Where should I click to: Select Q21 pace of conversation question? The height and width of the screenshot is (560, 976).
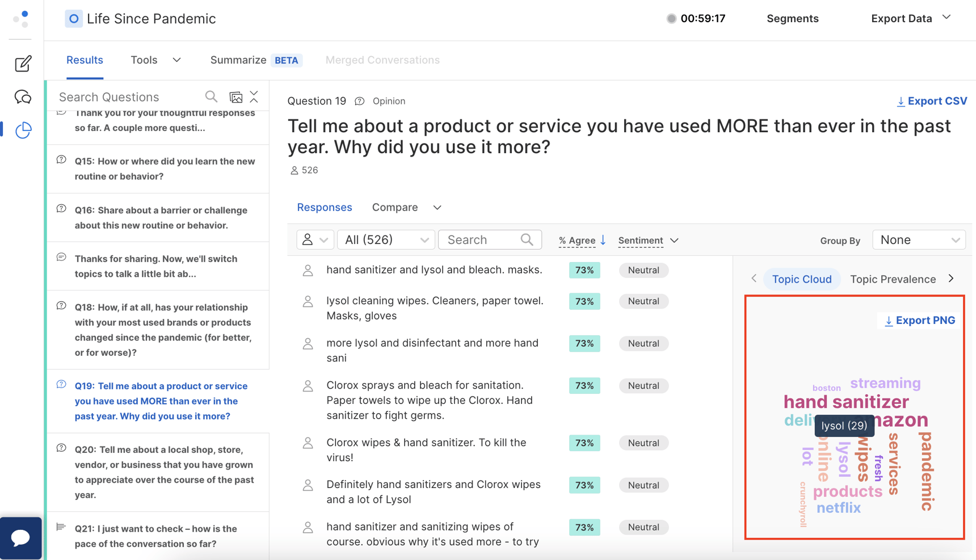pos(158,536)
